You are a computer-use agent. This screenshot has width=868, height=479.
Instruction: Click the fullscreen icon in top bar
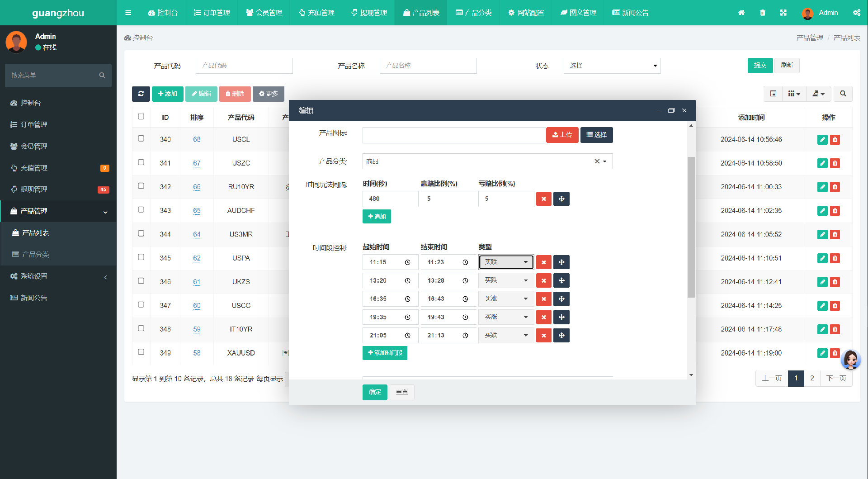coord(783,13)
